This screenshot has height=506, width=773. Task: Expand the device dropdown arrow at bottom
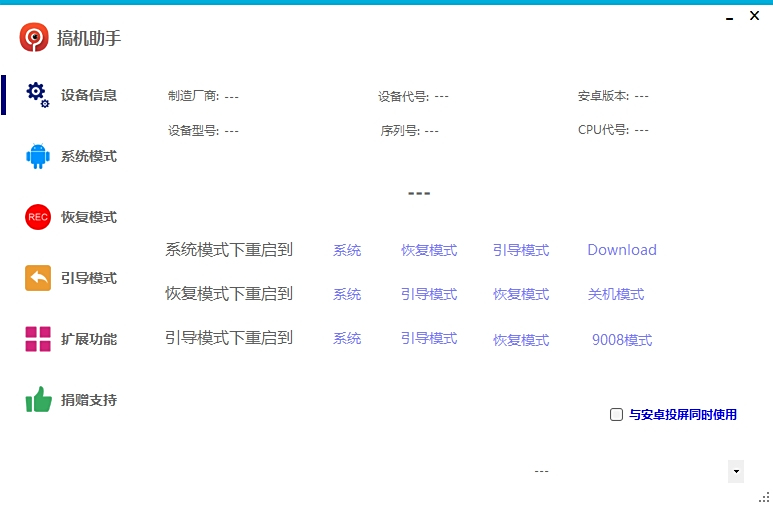(x=736, y=471)
